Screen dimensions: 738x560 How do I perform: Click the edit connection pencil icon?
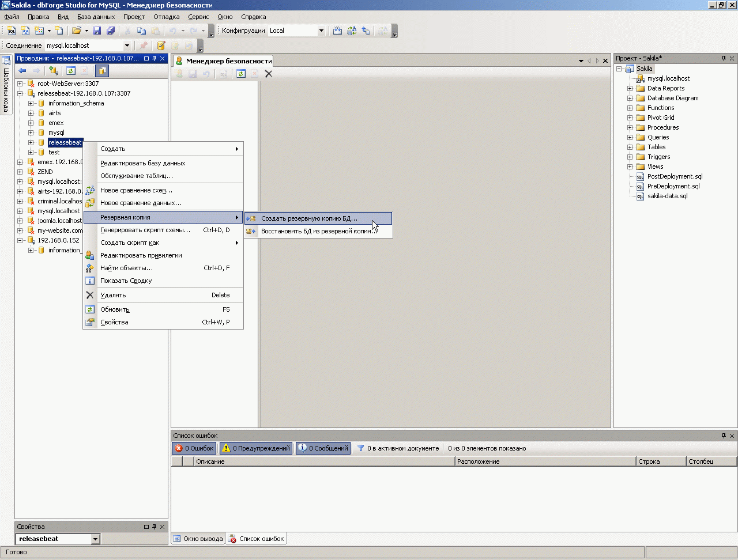tap(161, 46)
